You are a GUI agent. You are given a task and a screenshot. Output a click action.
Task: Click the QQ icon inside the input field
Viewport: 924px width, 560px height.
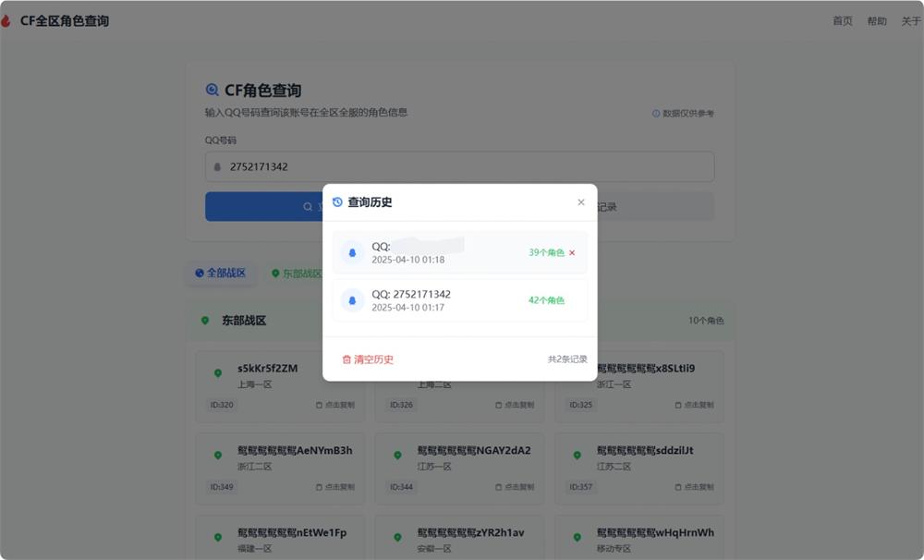(217, 167)
